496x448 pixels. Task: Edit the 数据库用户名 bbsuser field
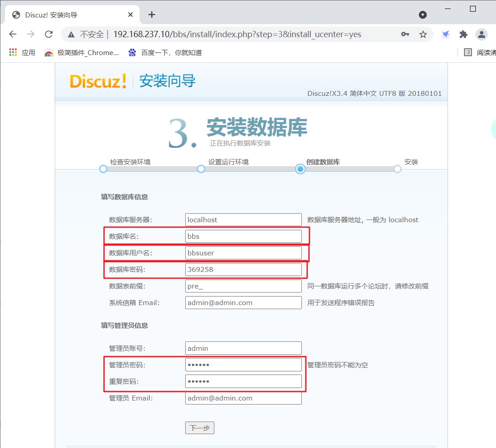(x=243, y=253)
